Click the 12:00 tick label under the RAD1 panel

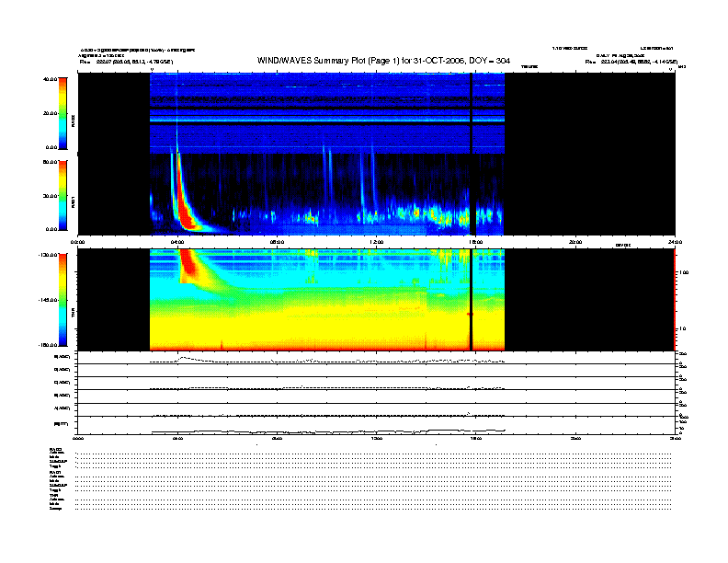[x=377, y=242]
